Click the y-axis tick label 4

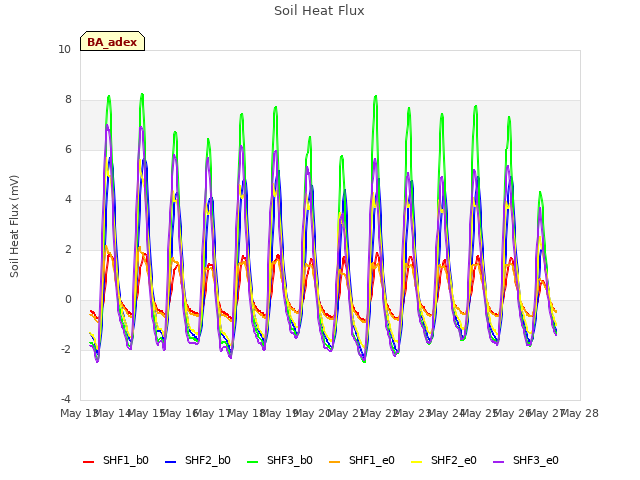coord(68,200)
